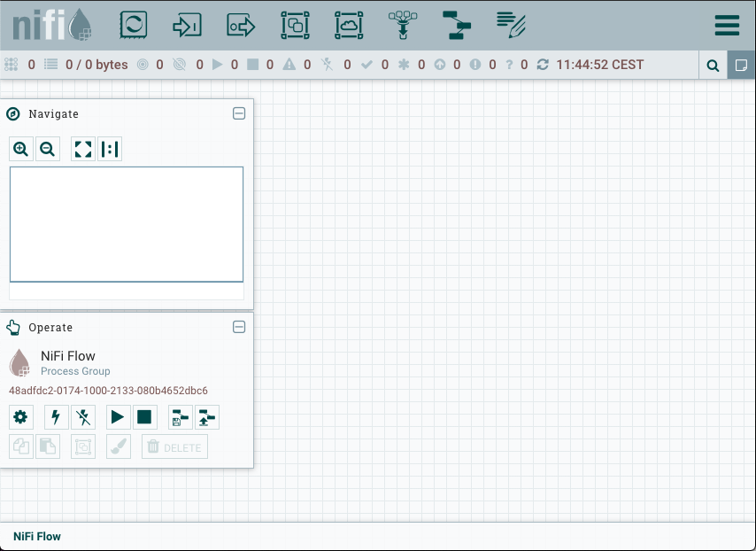Viewport: 756px width, 551px height.
Task: Select the Processor icon in the toolbar
Action: (x=133, y=26)
